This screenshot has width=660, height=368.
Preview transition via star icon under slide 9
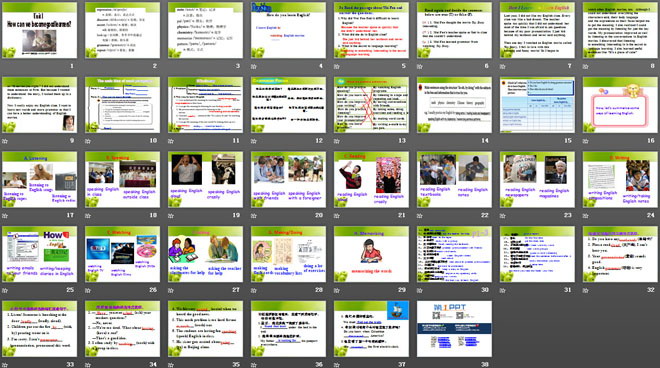click(5, 141)
